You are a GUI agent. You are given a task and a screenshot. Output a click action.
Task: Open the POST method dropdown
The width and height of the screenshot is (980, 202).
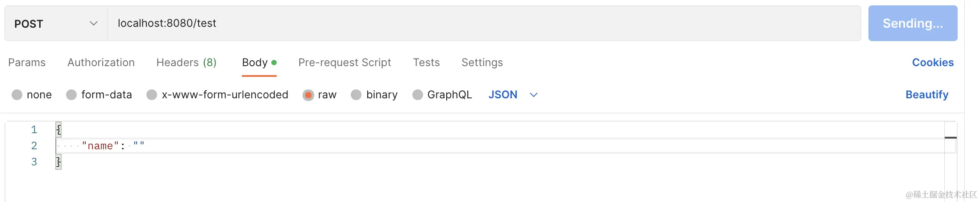pyautogui.click(x=56, y=24)
